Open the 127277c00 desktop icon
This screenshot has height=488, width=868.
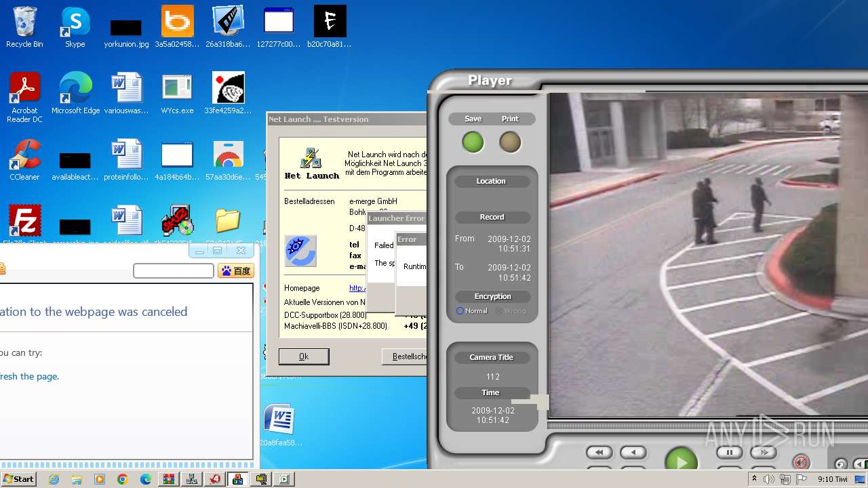[x=279, y=27]
